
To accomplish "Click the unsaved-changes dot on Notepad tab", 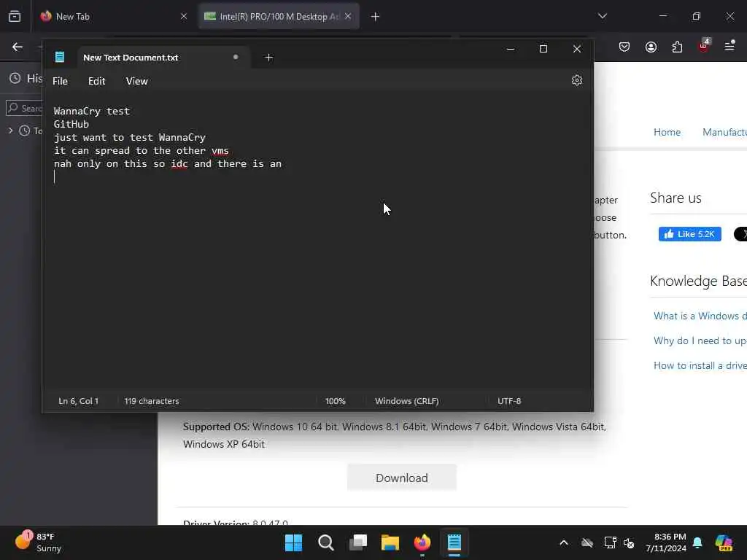I will click(x=236, y=57).
